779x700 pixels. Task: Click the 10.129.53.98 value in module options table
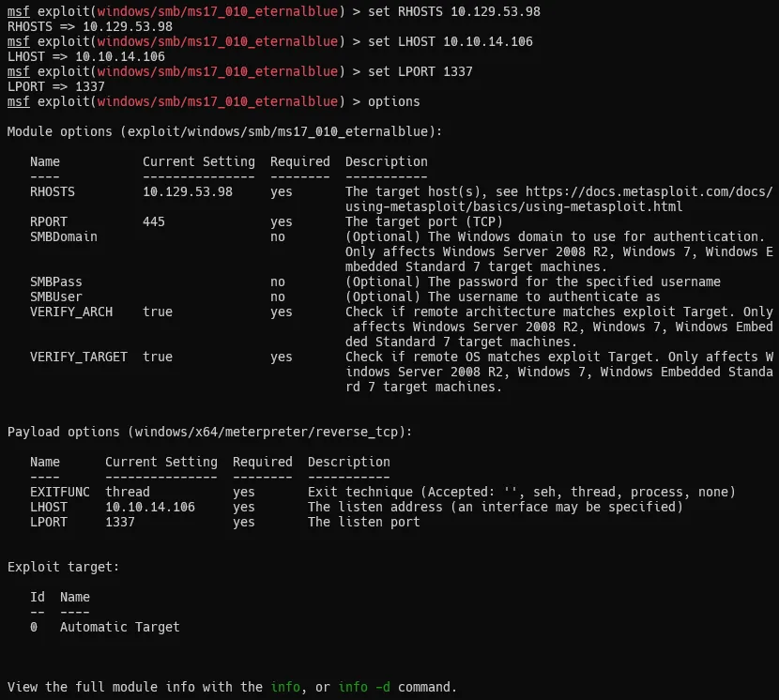pos(188,191)
